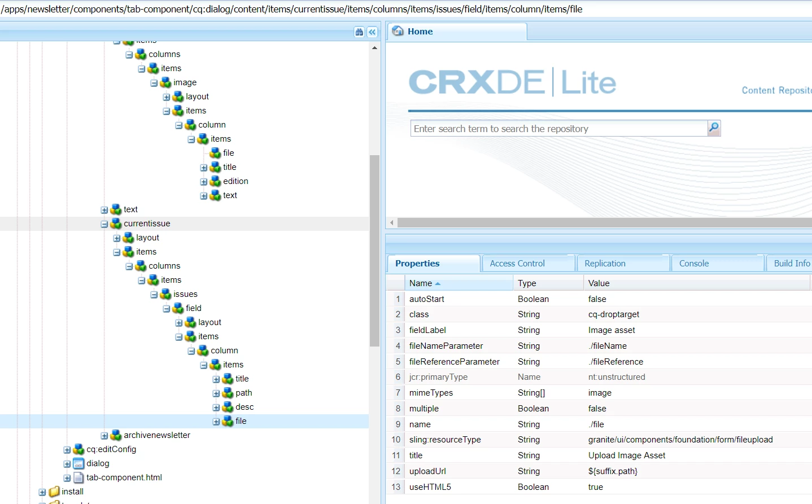This screenshot has width=812, height=504.
Task: Click the repository search input field
Action: pos(559,128)
